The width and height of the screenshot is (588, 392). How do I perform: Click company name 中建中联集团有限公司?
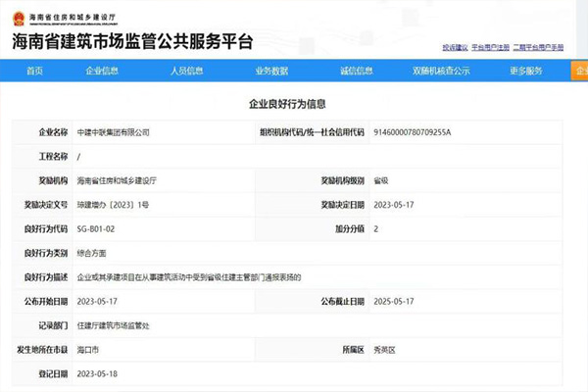113,131
